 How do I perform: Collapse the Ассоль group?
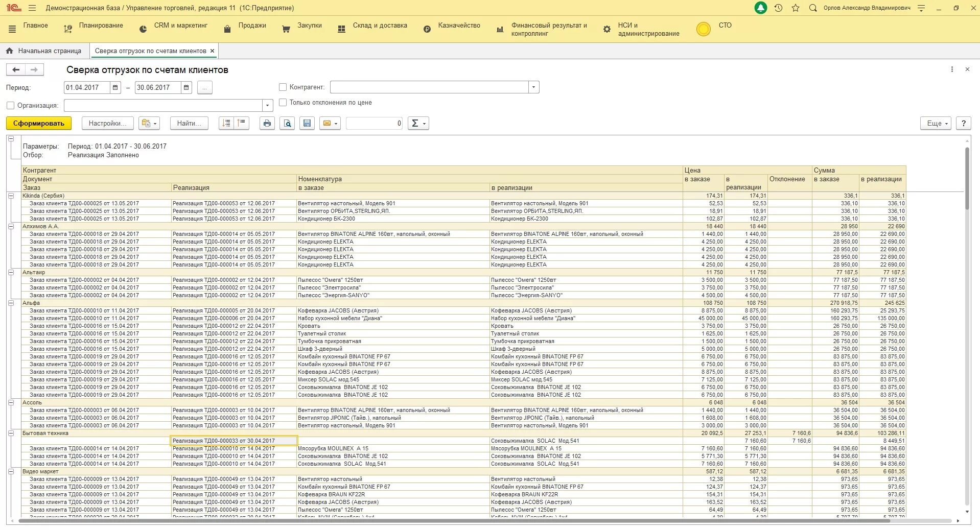coord(11,402)
